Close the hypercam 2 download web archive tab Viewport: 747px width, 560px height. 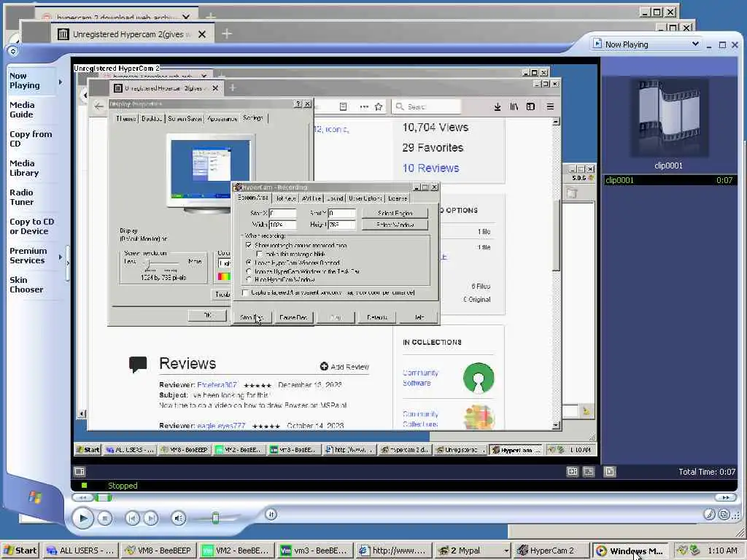click(x=186, y=17)
